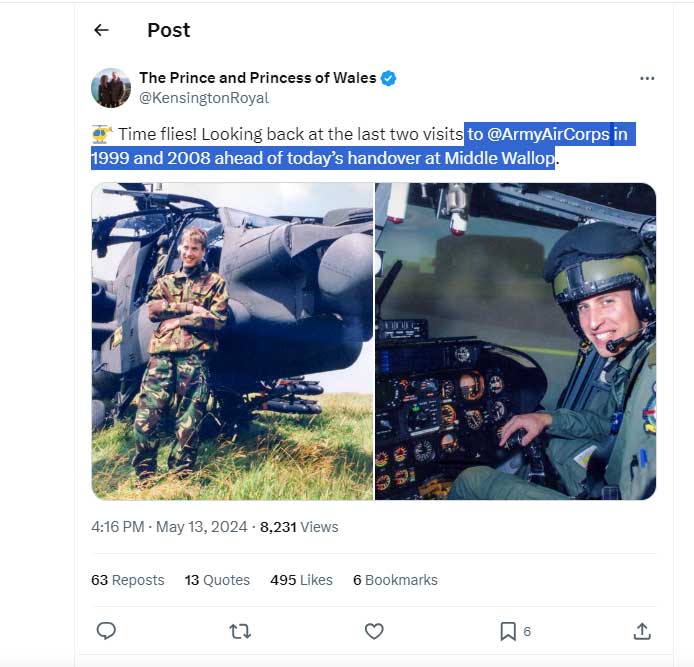Click the 4:16 PM May 13 timestamp

169,527
